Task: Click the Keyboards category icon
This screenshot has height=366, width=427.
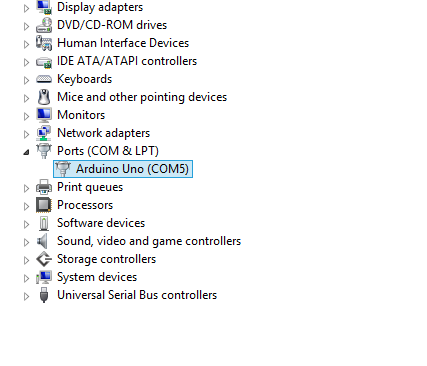Action: (x=44, y=79)
